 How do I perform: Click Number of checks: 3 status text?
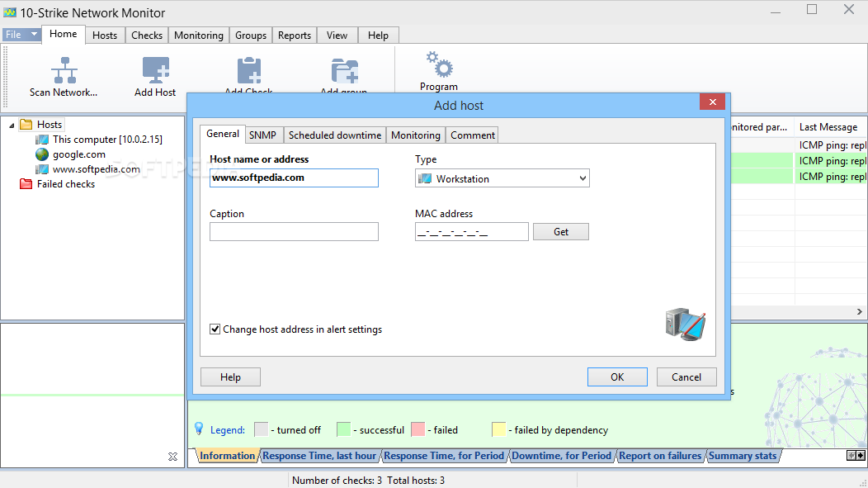337,481
